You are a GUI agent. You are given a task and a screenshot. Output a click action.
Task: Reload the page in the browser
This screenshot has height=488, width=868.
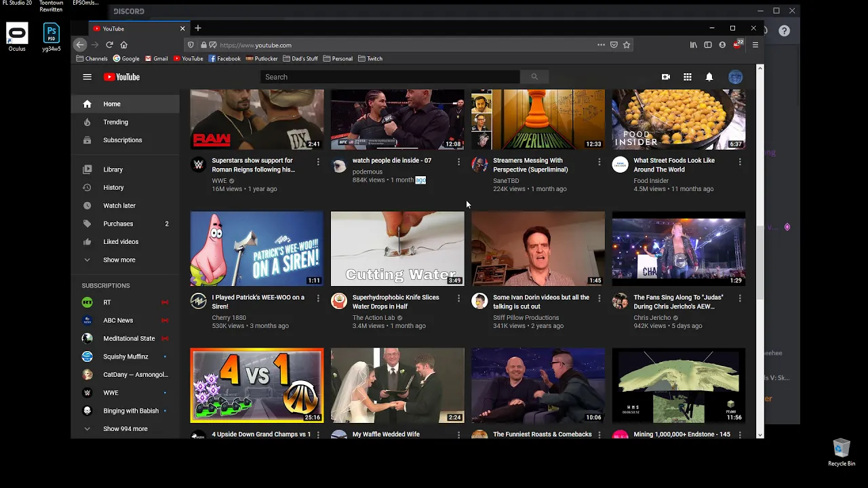click(x=109, y=45)
